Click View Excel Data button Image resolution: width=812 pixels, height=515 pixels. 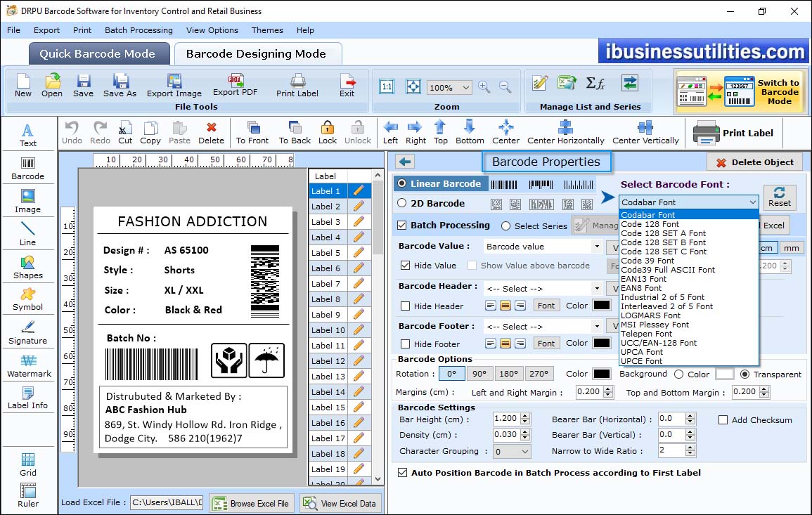pyautogui.click(x=340, y=503)
